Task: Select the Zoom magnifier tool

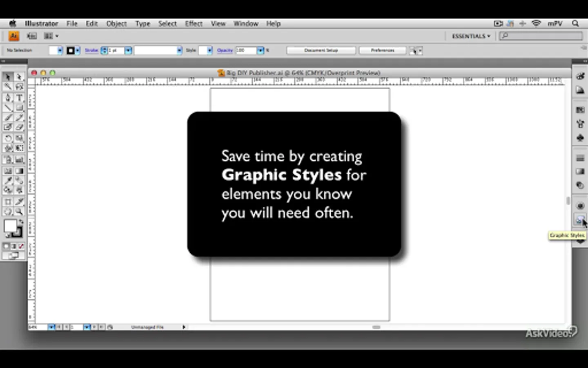Action: pos(19,212)
